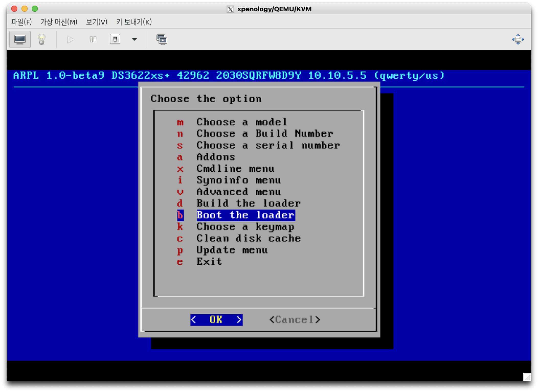Select the Boot the loader option

(x=245, y=215)
